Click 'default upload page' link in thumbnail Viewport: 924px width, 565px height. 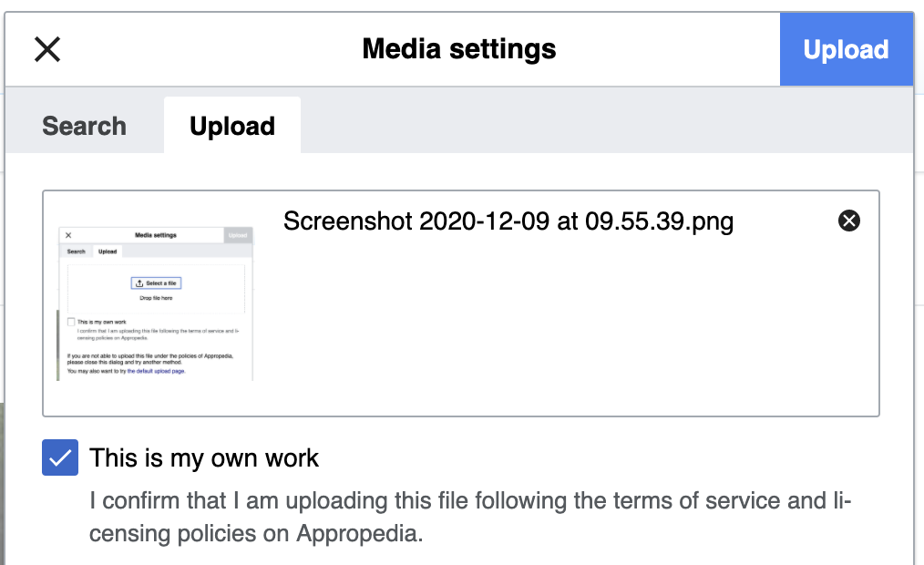tap(156, 372)
